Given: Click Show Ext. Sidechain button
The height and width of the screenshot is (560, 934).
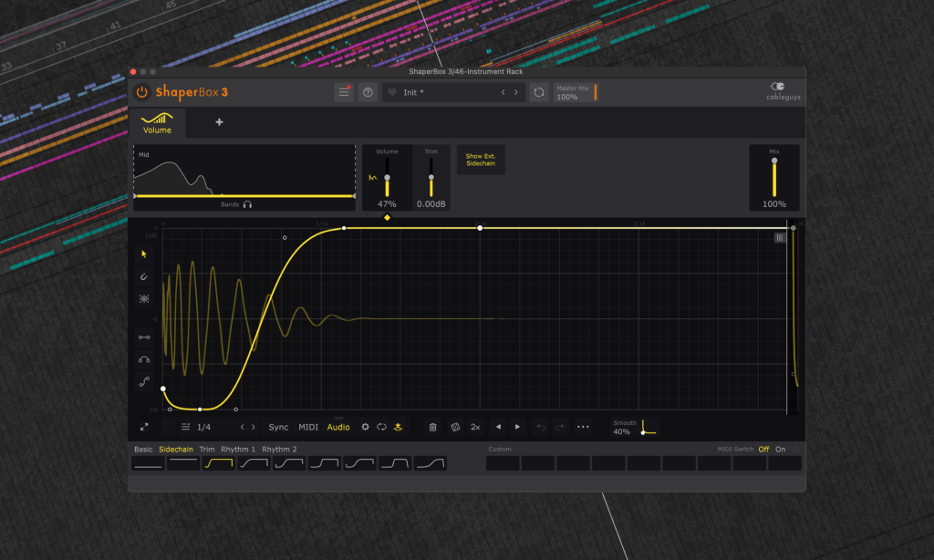Looking at the screenshot, I should tap(480, 160).
